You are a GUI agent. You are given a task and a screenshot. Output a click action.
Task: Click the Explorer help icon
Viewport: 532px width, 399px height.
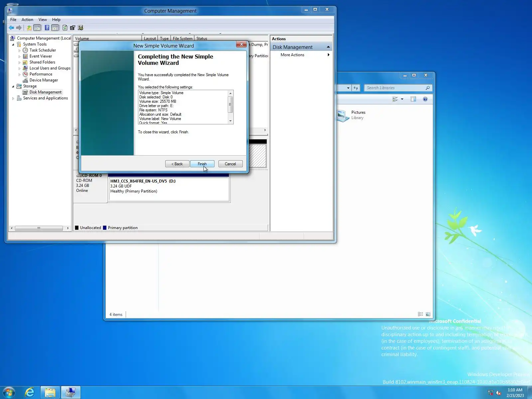tap(425, 99)
